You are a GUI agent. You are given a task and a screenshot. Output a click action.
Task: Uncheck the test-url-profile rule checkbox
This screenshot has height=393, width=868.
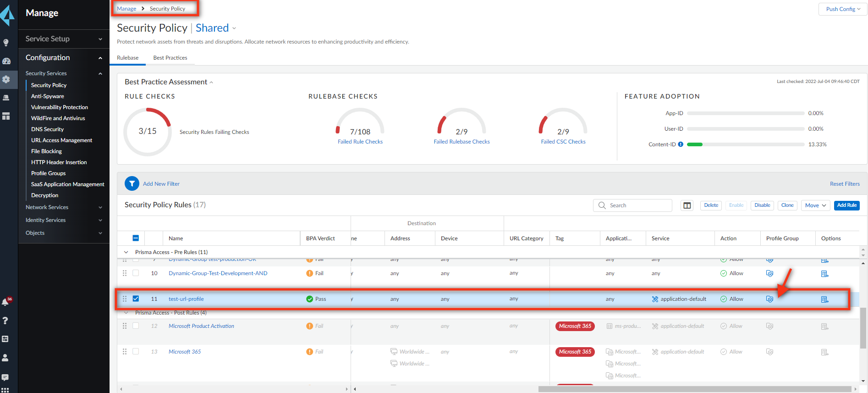(x=136, y=299)
